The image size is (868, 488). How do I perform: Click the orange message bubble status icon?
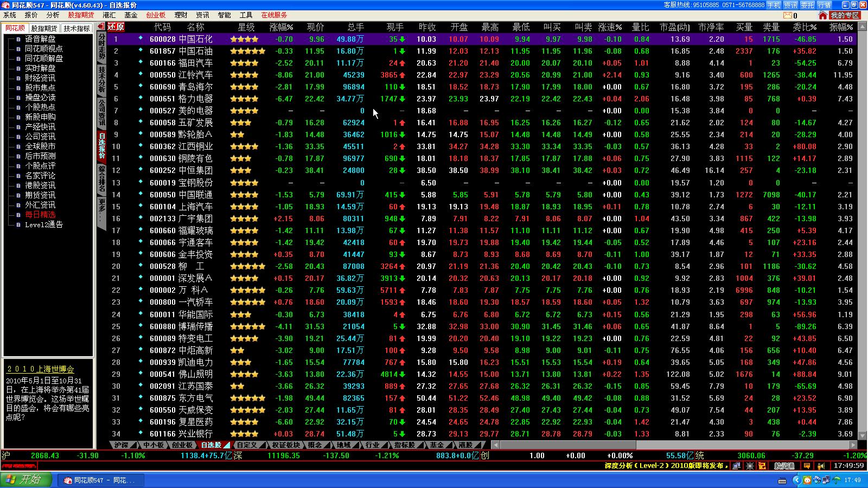(808, 465)
